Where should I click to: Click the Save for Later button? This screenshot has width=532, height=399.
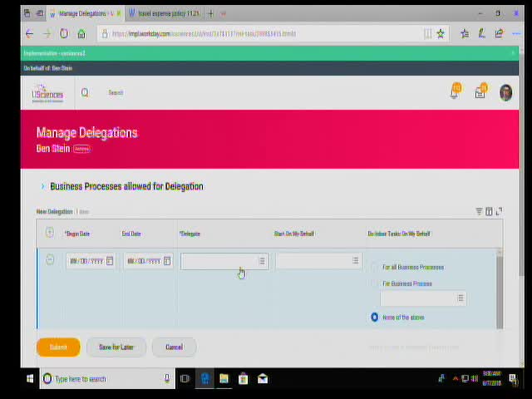pos(116,347)
